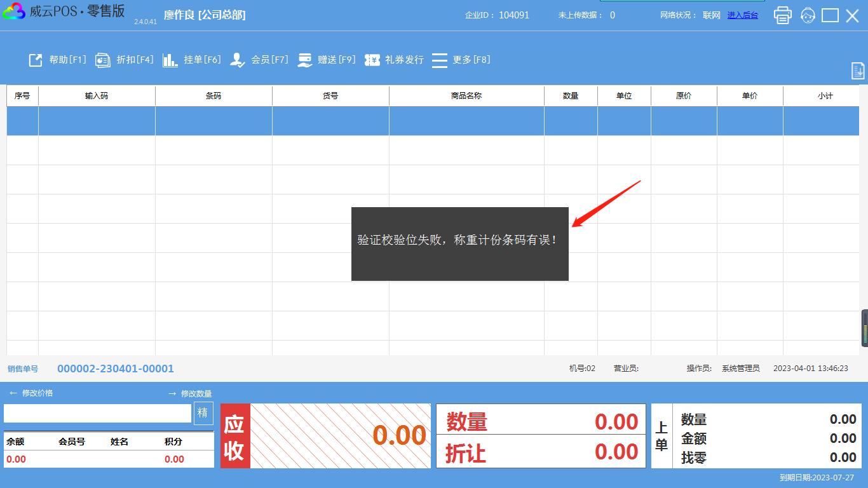Open the Discount [F4] function

pos(103,60)
